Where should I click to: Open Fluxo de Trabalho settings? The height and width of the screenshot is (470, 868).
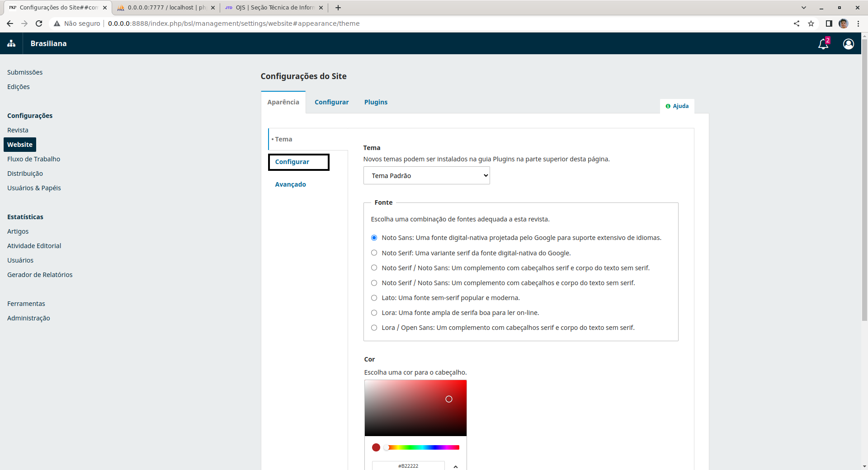coord(34,159)
